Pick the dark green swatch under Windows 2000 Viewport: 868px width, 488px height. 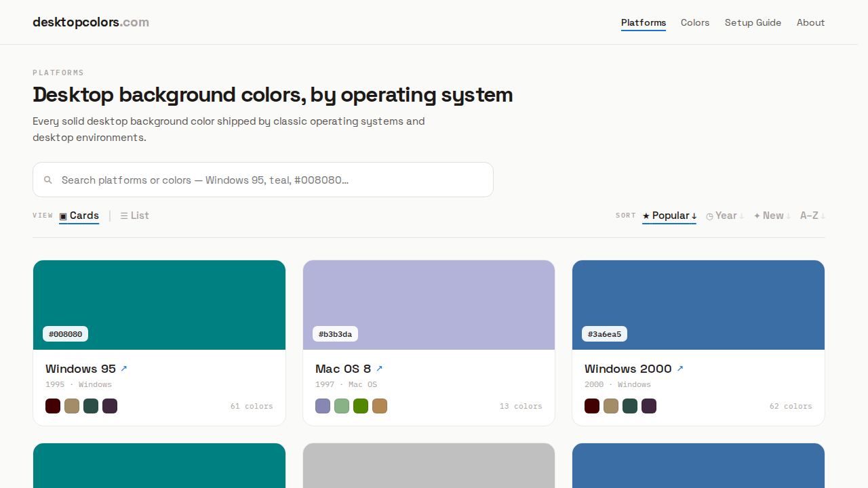point(630,406)
